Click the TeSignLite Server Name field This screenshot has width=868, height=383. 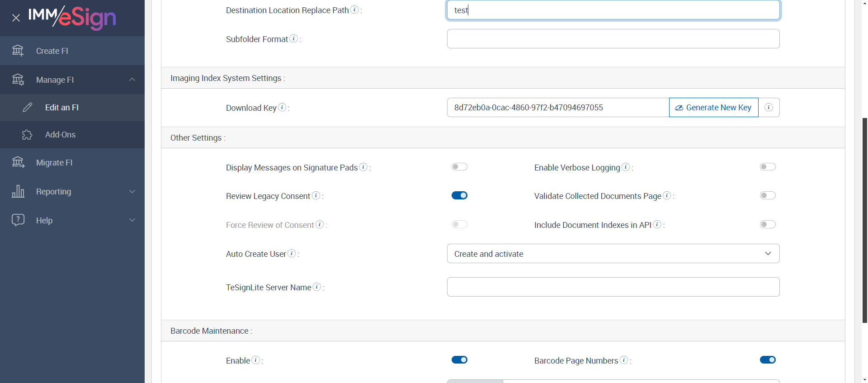pos(613,287)
